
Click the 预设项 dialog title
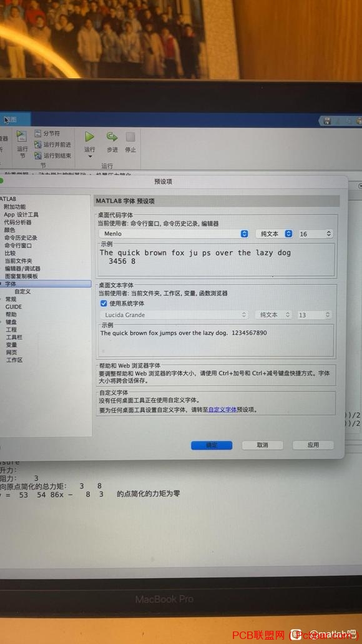(x=163, y=182)
